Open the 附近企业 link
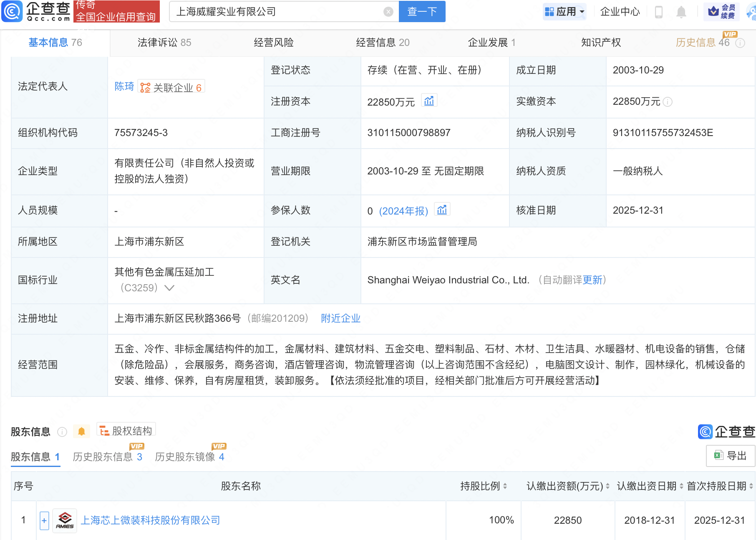Screen dimensions: 756x540 pyautogui.click(x=340, y=318)
